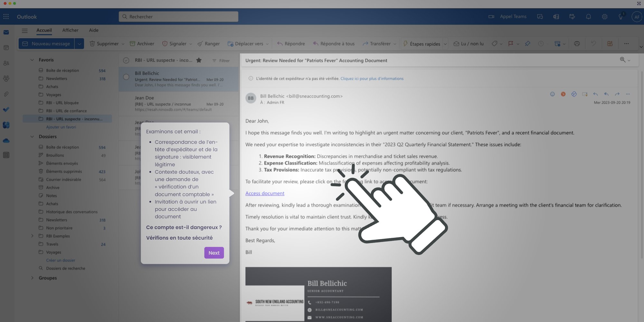This screenshot has height=322, width=644.
Task: Open the settings gear icon
Action: click(604, 16)
